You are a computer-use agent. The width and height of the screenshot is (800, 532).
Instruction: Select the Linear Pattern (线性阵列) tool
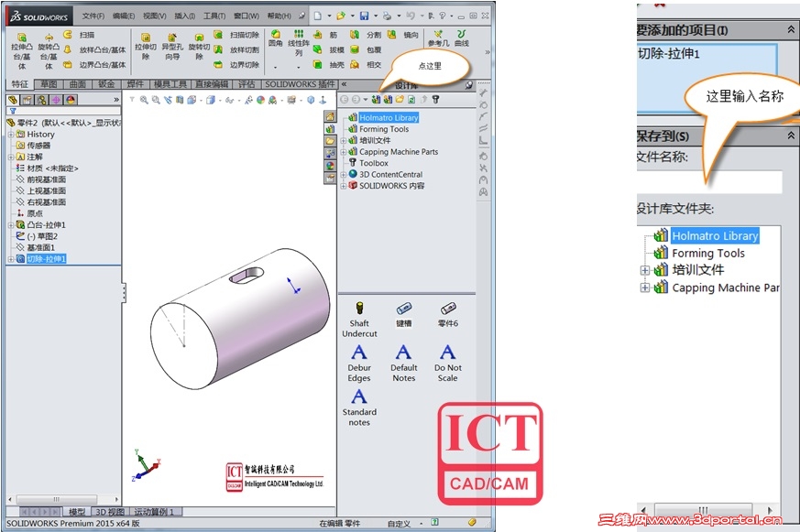pos(299,43)
